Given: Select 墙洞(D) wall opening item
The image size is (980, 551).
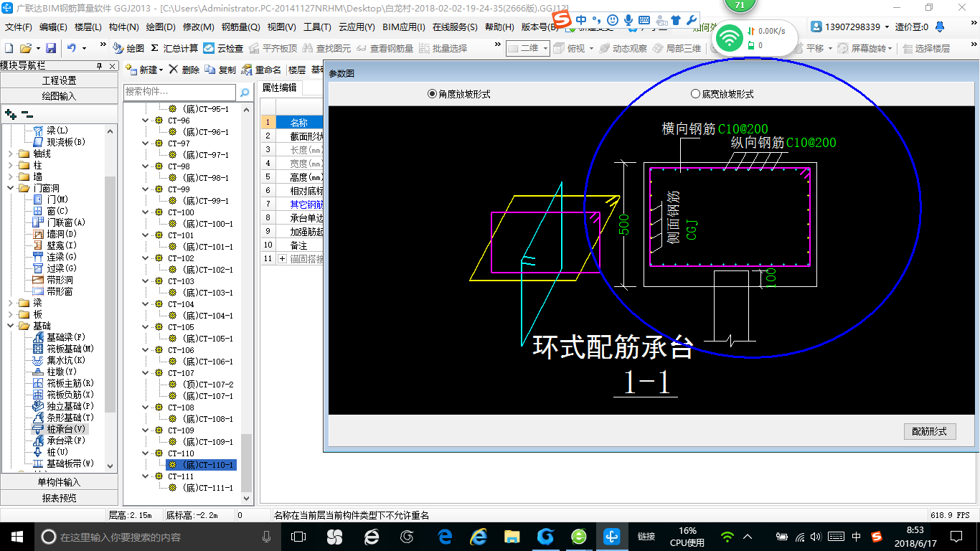Looking at the screenshot, I should coord(55,234).
